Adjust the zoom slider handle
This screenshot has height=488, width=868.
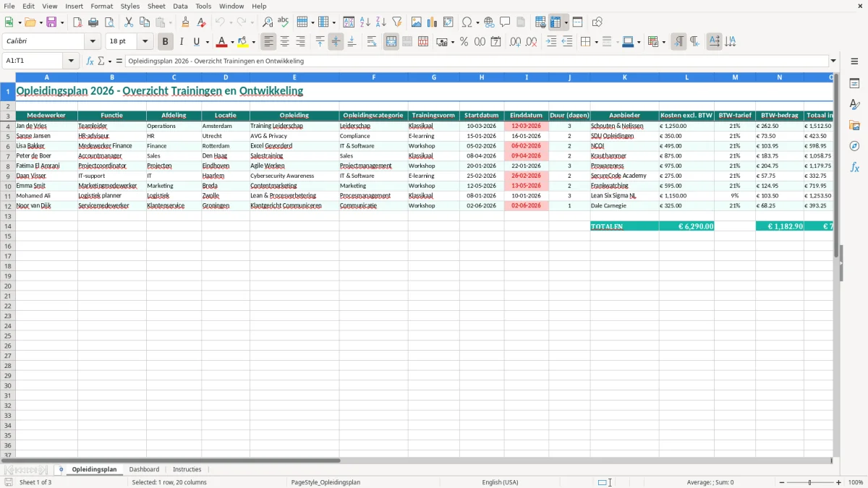[810, 482]
